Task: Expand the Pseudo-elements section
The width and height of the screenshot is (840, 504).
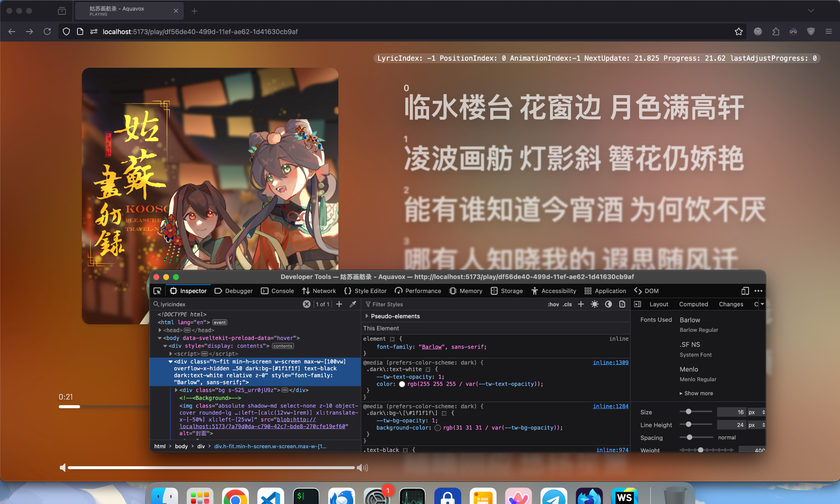Action: (367, 316)
